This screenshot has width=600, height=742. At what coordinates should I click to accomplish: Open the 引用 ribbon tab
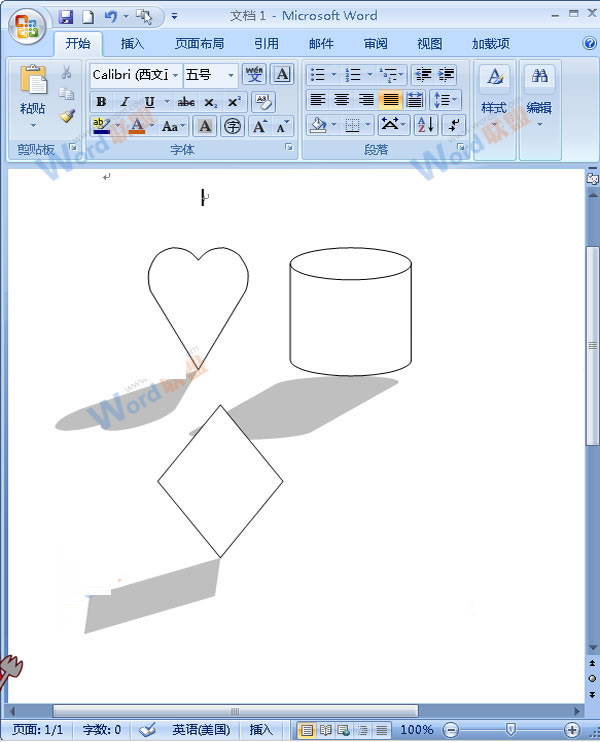(x=266, y=44)
